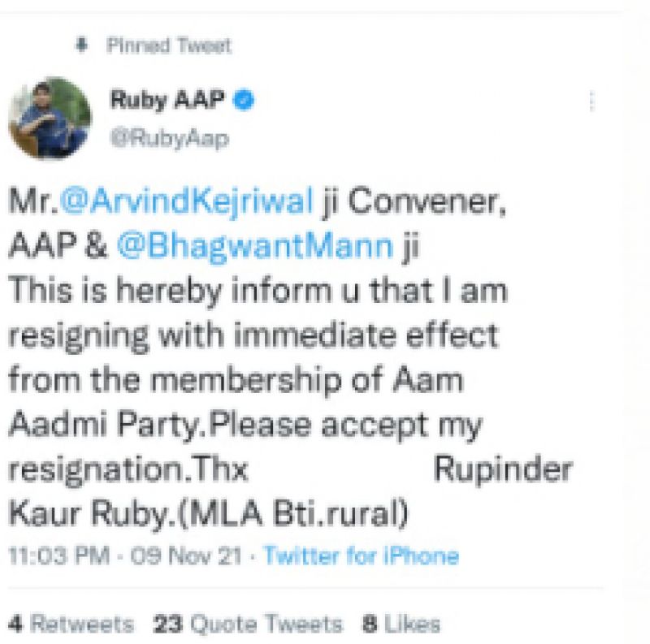Click the @RubyAap handle
This screenshot has height=644, width=650.
(x=169, y=137)
